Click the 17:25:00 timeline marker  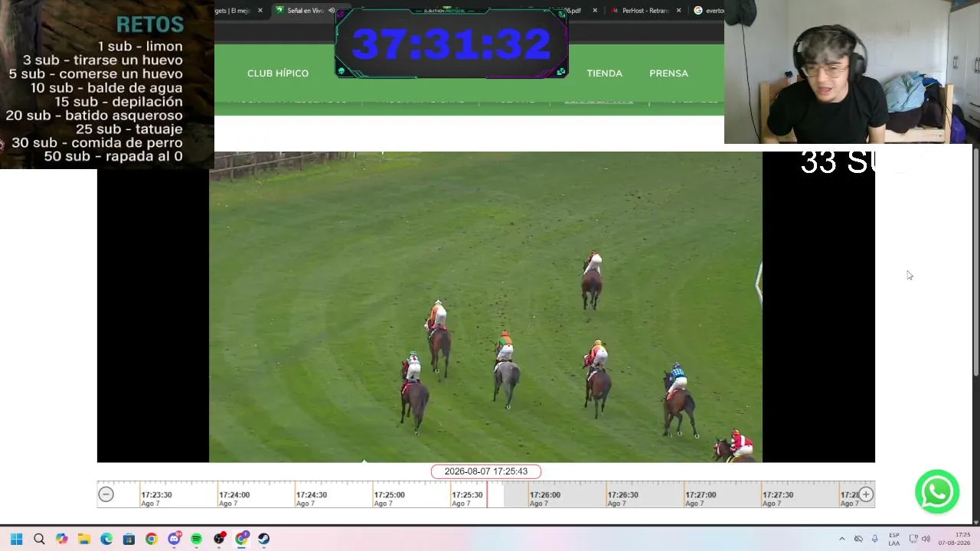coord(389,495)
